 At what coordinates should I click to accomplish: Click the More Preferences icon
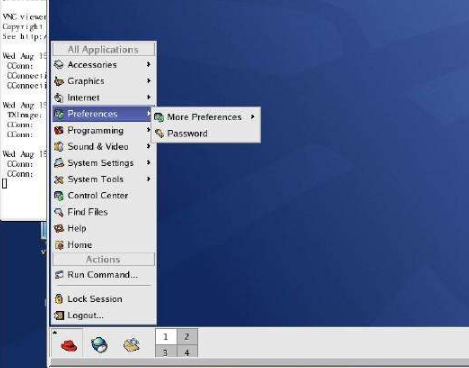(159, 117)
